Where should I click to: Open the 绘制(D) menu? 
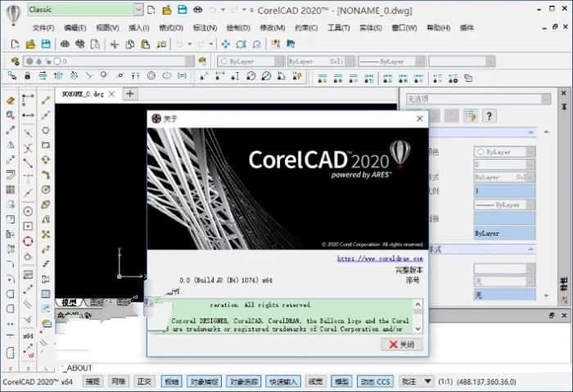238,28
